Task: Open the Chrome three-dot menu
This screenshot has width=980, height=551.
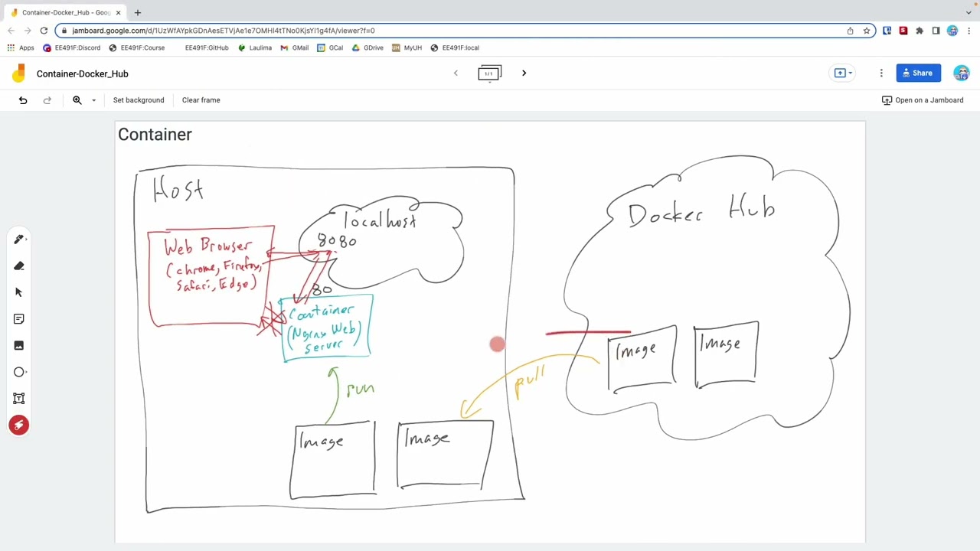Action: click(969, 31)
